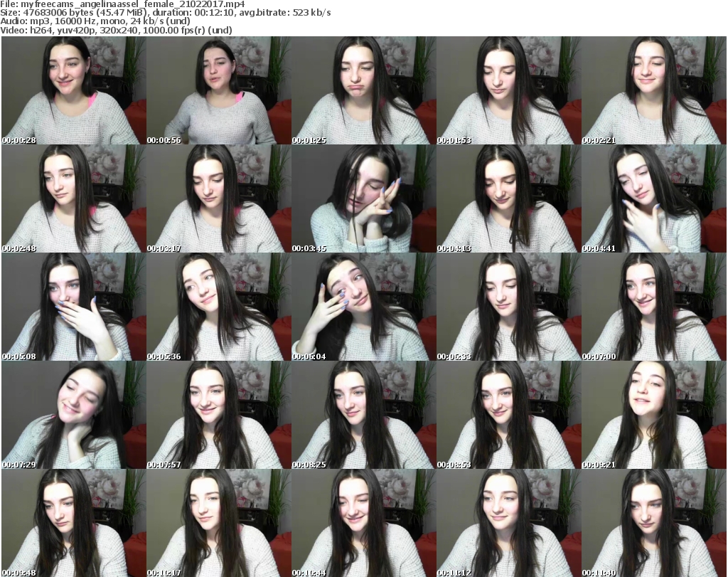Choose the thumbnail timestamped 00:10:44

(363, 523)
